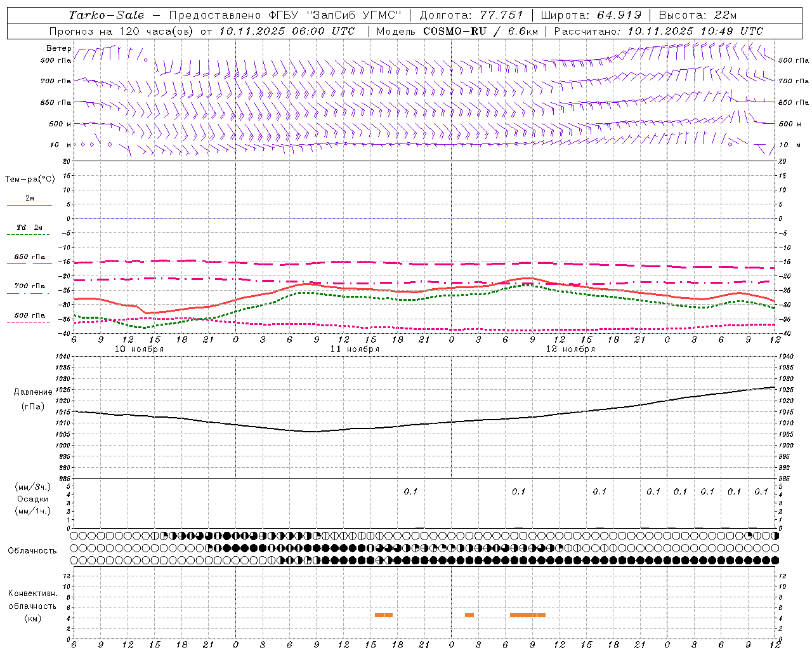Click the 1040 value on left pressure axis
The width and height of the screenshot is (812, 650).
tap(62, 357)
